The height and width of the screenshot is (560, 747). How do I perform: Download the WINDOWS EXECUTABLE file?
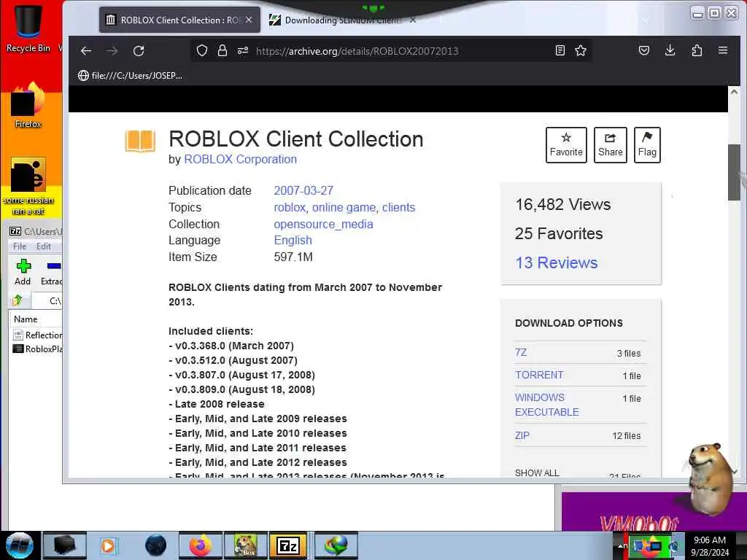[547, 405]
